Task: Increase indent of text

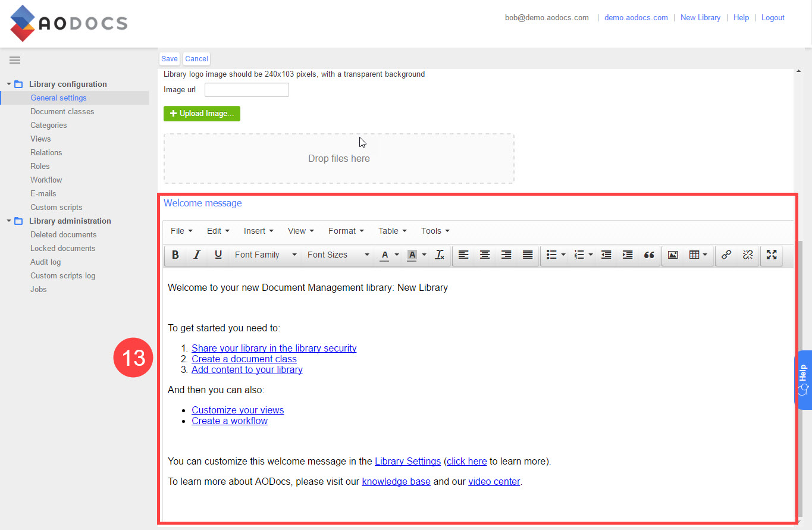Action: [x=628, y=255]
